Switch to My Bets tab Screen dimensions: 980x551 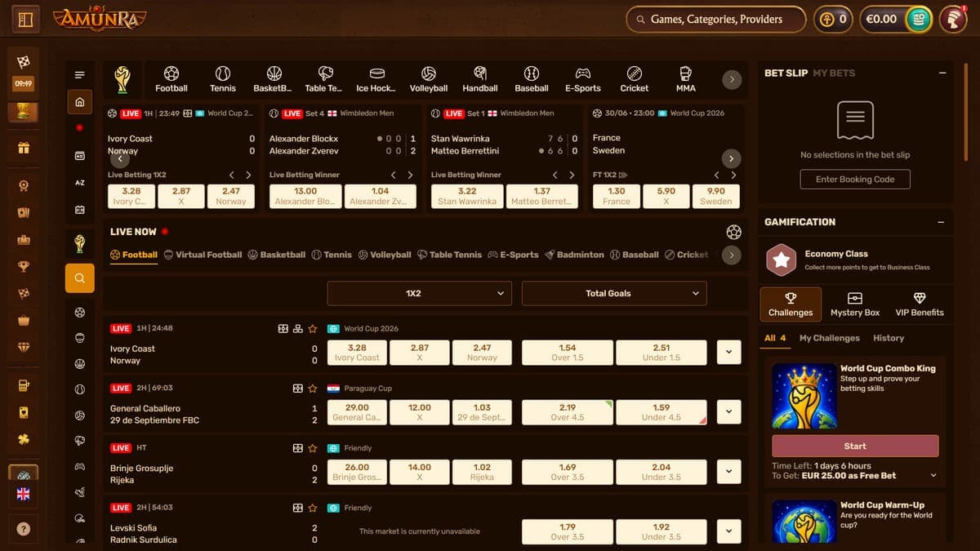point(834,73)
